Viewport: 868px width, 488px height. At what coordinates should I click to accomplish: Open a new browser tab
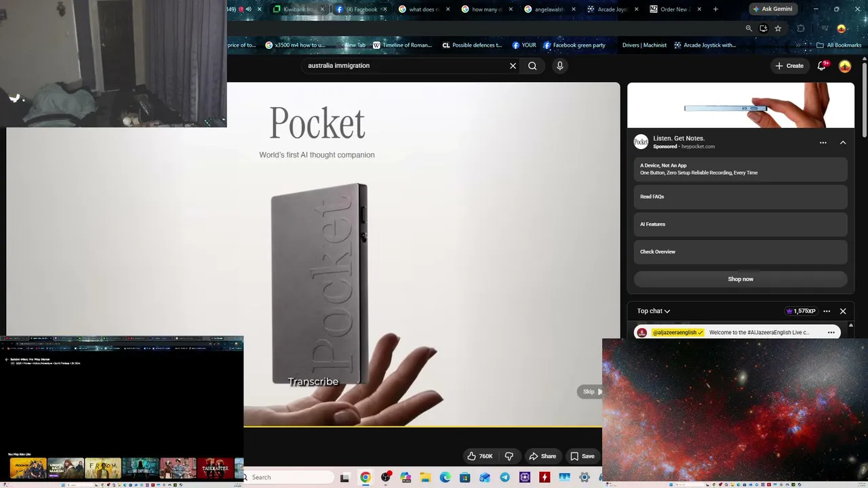click(715, 9)
